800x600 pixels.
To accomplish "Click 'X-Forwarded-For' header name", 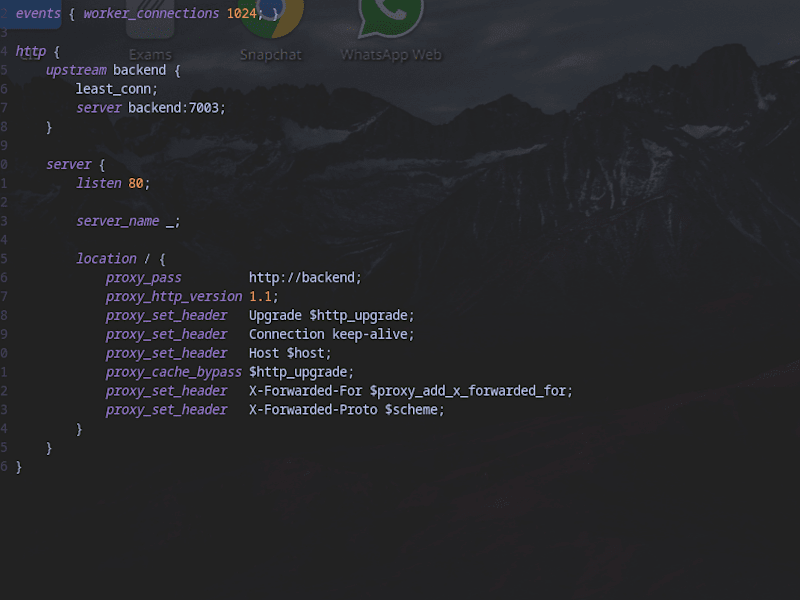I will point(306,391).
